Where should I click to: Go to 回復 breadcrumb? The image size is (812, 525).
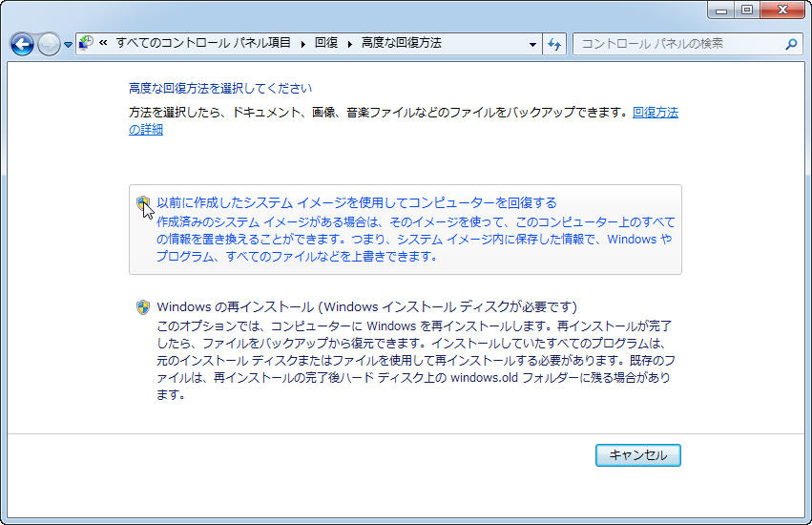pyautogui.click(x=326, y=43)
